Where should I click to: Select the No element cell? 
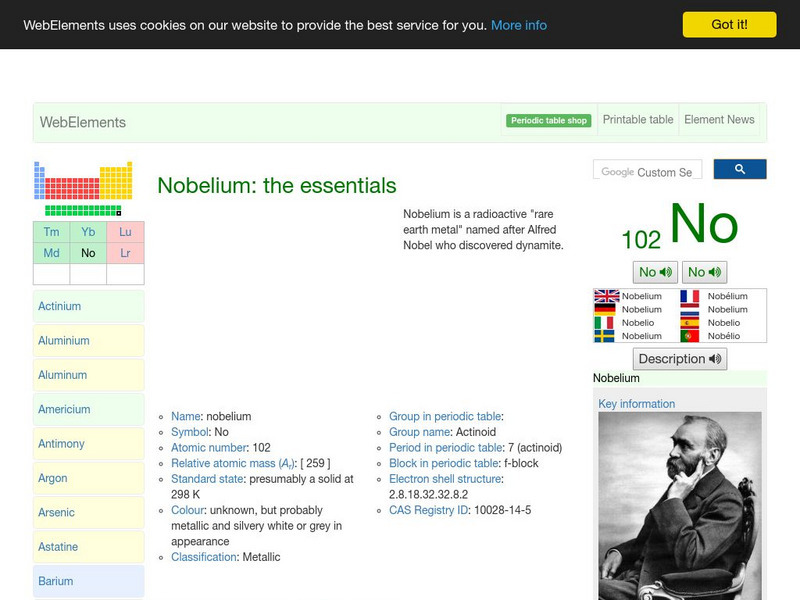tap(88, 253)
